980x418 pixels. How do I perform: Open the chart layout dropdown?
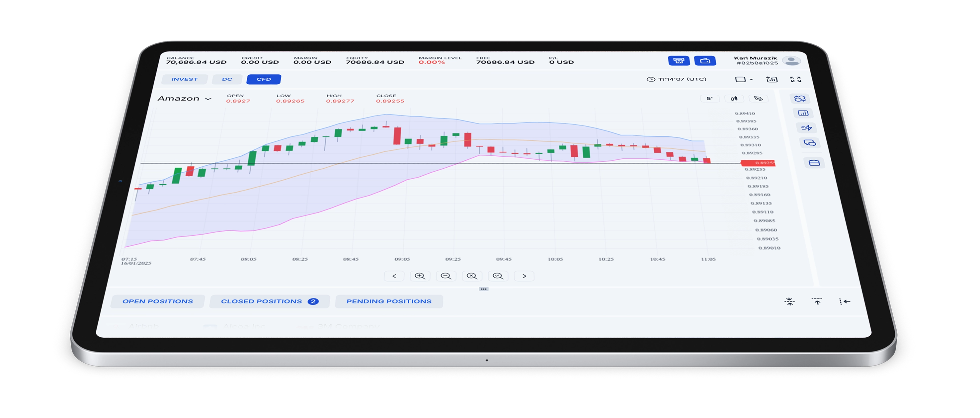pyautogui.click(x=744, y=79)
